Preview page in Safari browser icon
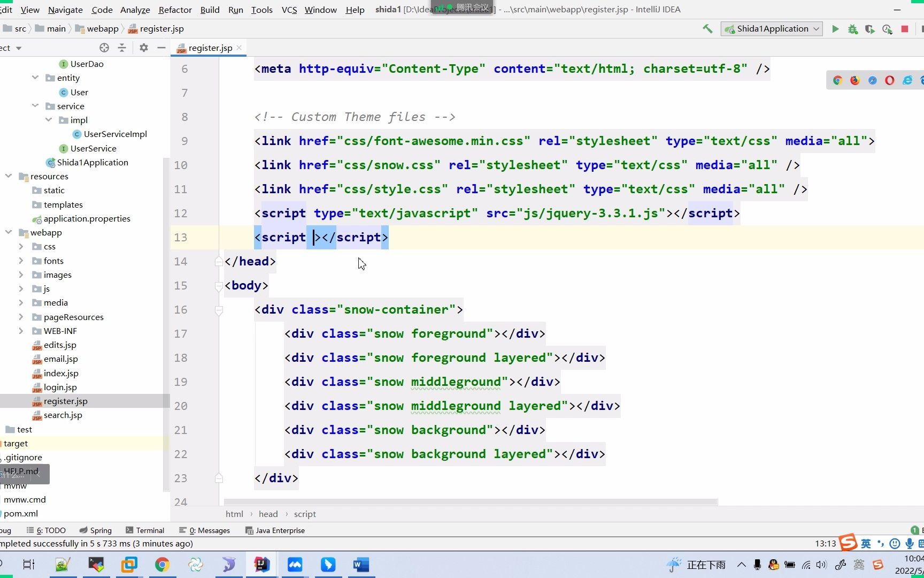The width and height of the screenshot is (924, 578). pos(873,80)
